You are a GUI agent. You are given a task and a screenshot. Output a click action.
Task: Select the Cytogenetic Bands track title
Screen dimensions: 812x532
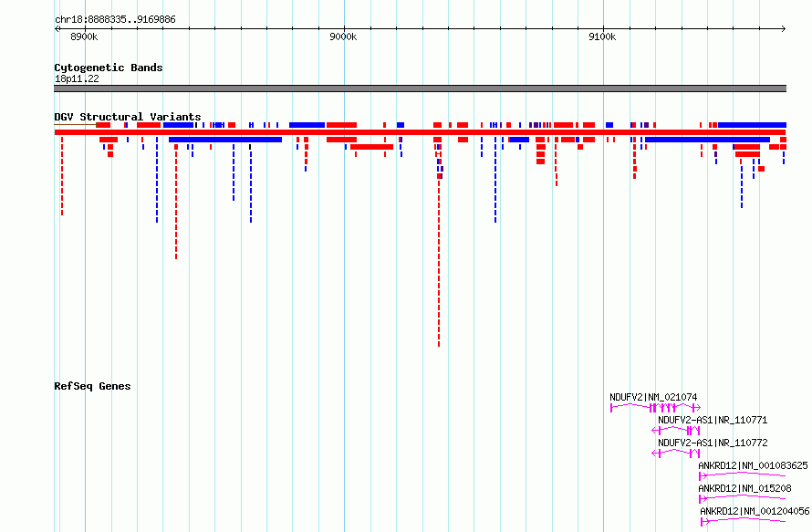(x=109, y=68)
